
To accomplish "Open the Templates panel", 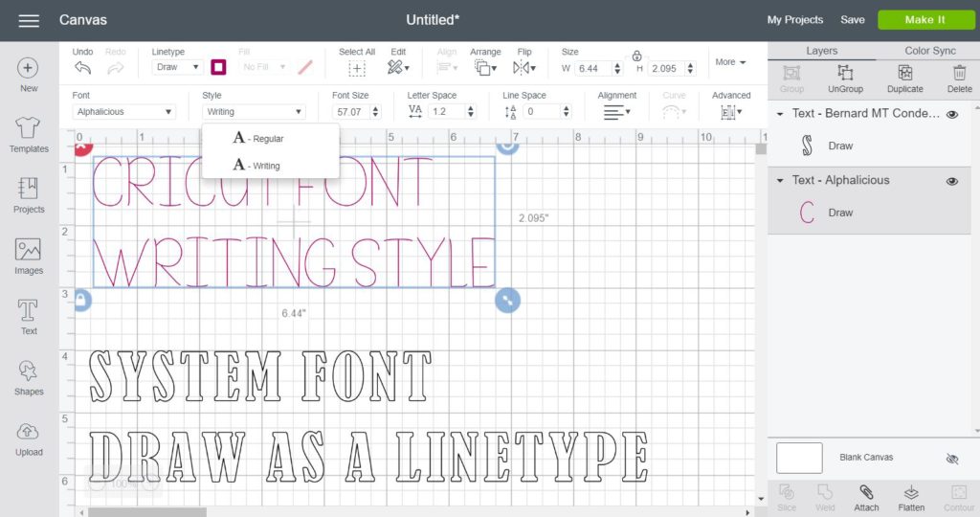I will point(28,134).
